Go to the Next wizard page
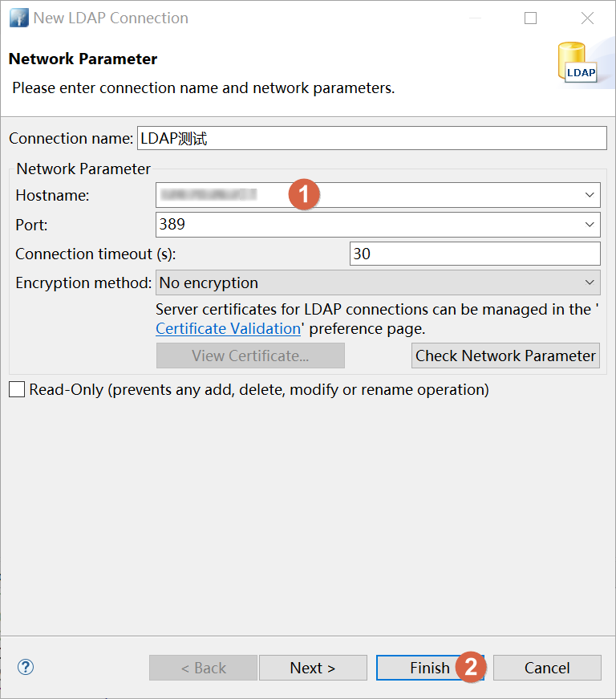Screen dimensions: 616x699 tap(313, 668)
